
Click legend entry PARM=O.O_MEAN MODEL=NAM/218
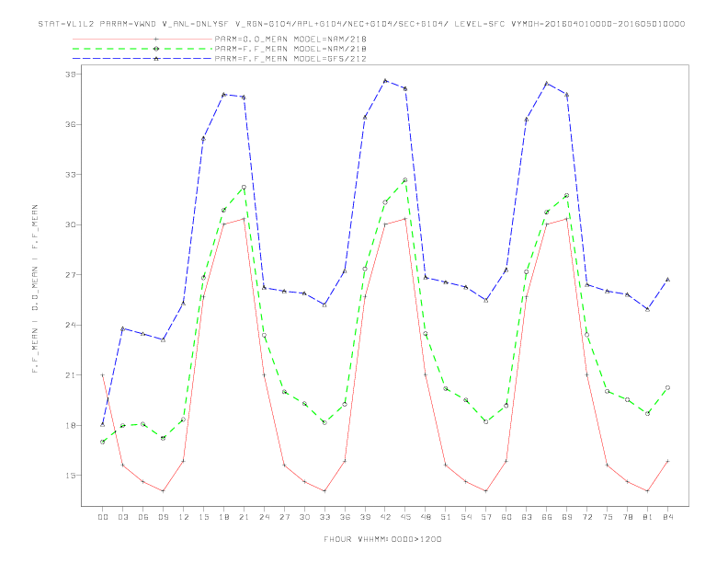290,39
